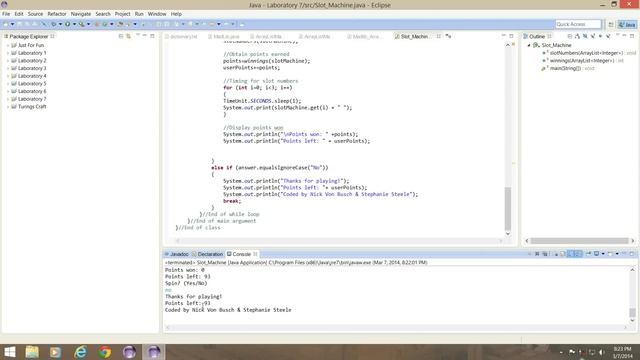Switch to the Declaration tab
640x360 pixels.
point(207,254)
